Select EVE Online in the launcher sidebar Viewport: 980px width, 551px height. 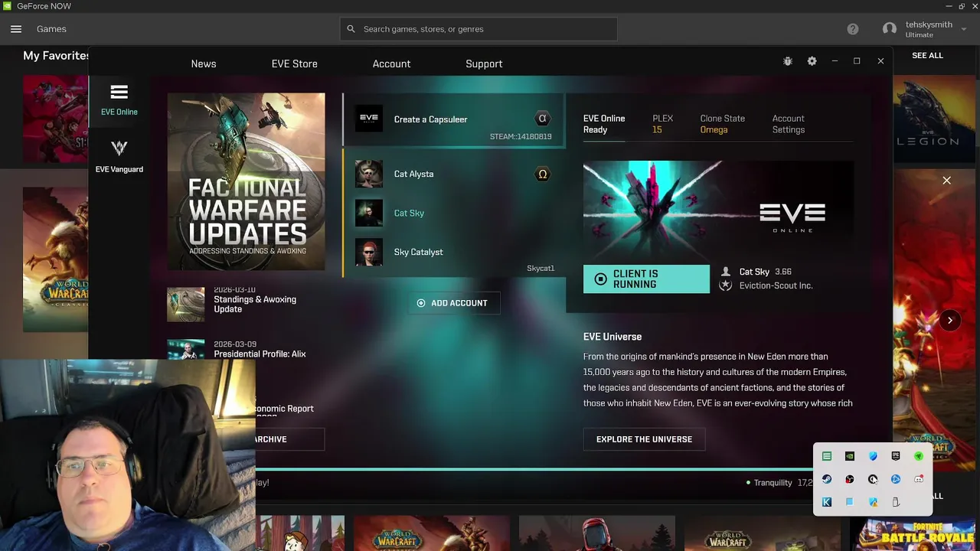coord(119,100)
